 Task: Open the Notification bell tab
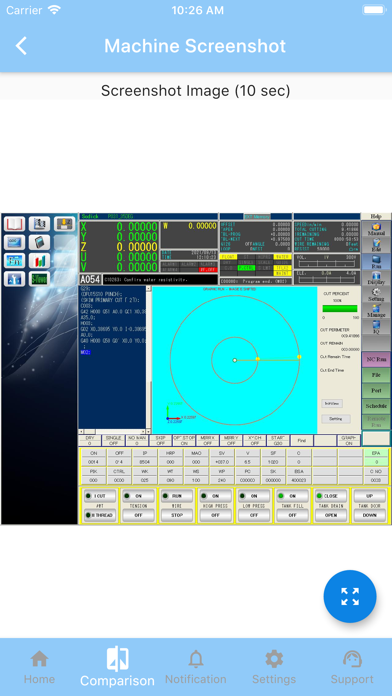[195, 667]
